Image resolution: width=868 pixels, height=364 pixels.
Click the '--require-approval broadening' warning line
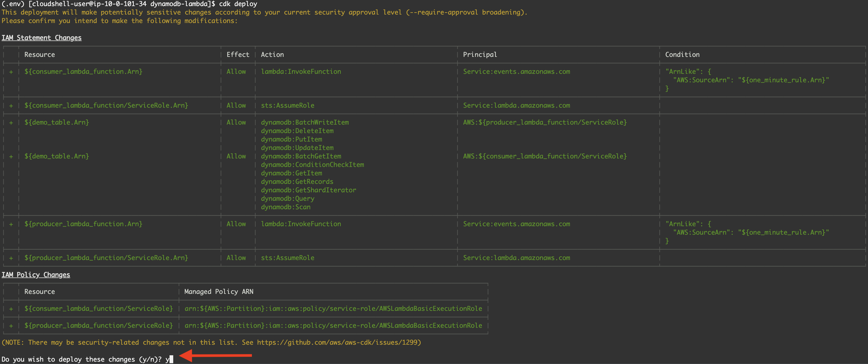(265, 12)
